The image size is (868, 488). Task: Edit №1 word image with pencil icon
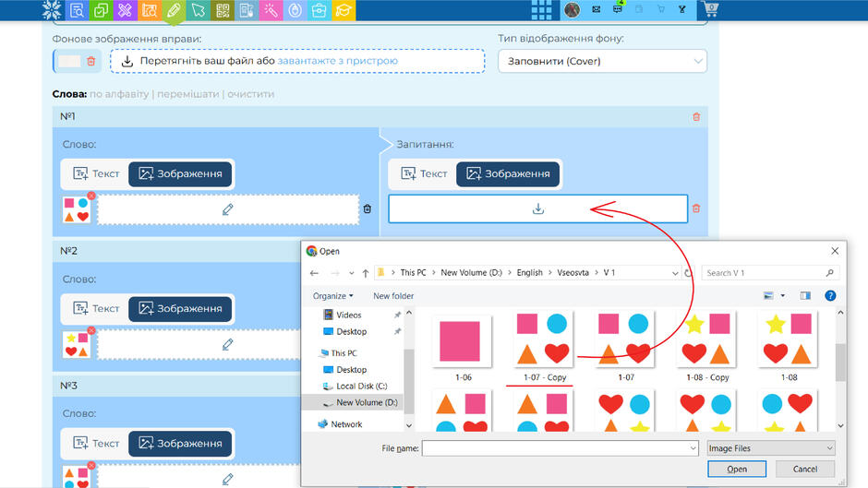[227, 209]
